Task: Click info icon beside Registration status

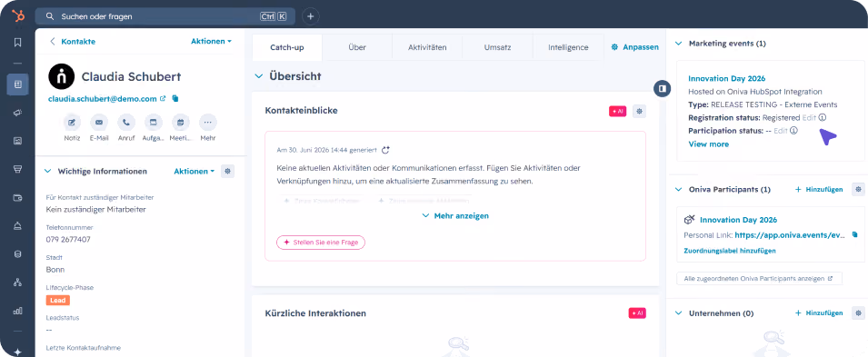Action: click(823, 117)
